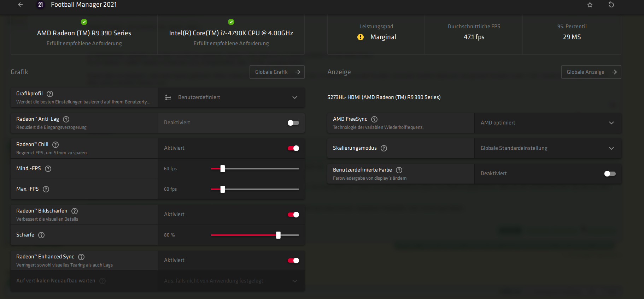Screen dimensions: 644x299
Task: Open help icon for Skalierungsmodus
Action: pos(384,148)
